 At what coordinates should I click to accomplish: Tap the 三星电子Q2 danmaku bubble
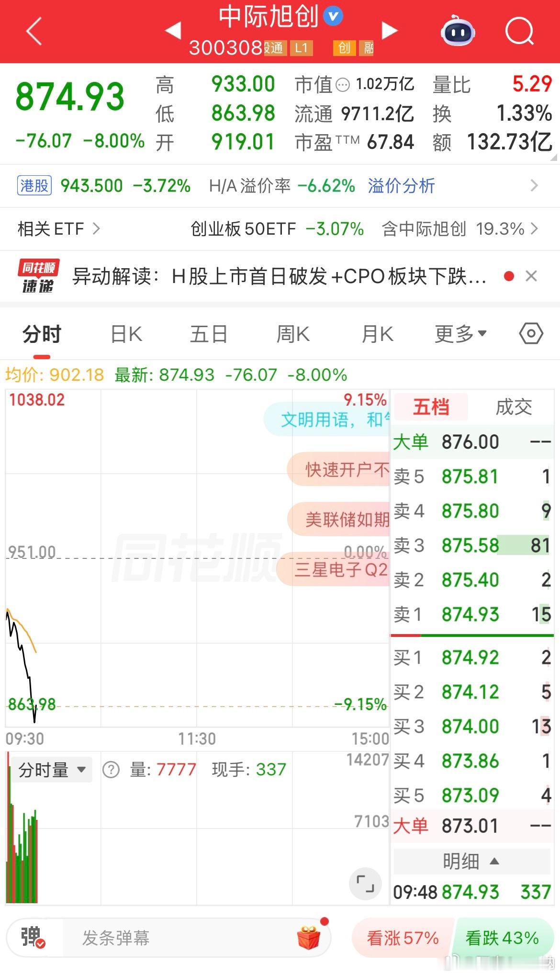click(334, 569)
